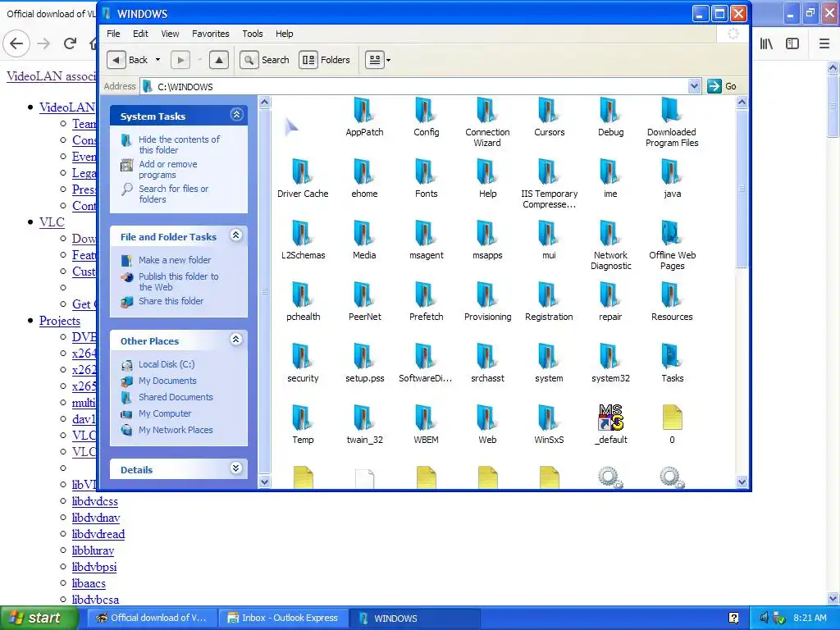This screenshot has width=840, height=630.
Task: Click Make a new folder
Action: click(175, 260)
